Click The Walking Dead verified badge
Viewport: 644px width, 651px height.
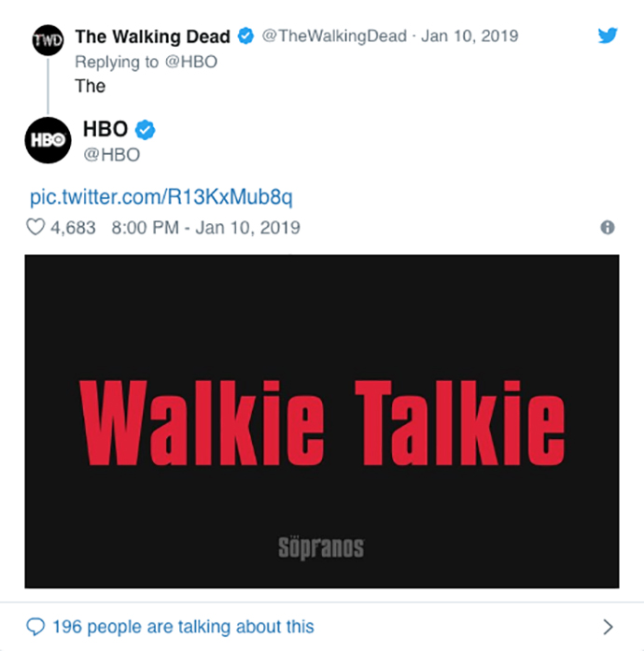245,36
